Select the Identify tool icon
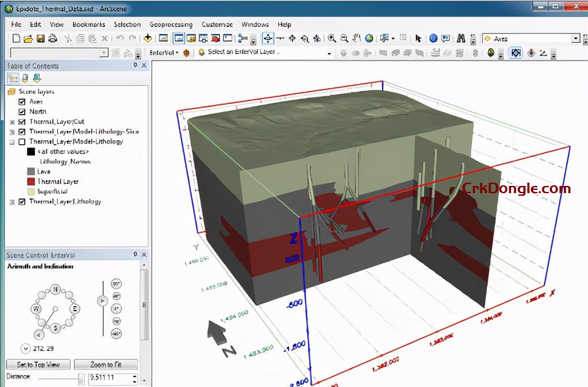The height and width of the screenshot is (387, 588). pyautogui.click(x=432, y=38)
